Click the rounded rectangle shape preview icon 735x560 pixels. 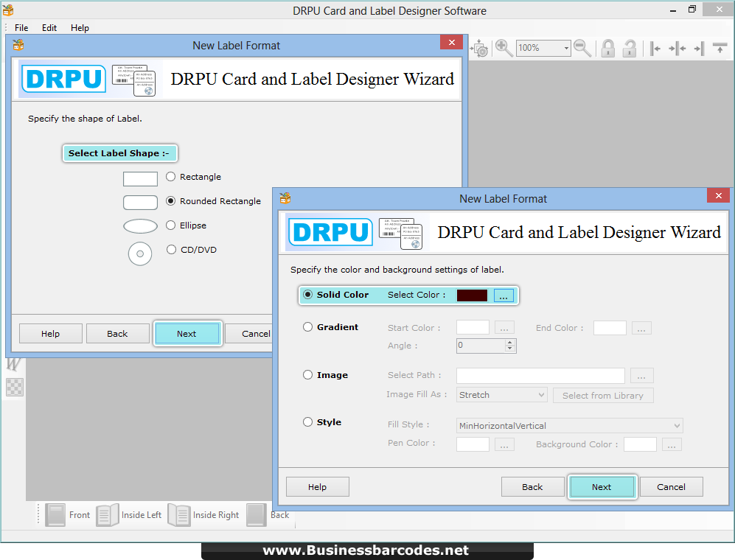coord(140,203)
